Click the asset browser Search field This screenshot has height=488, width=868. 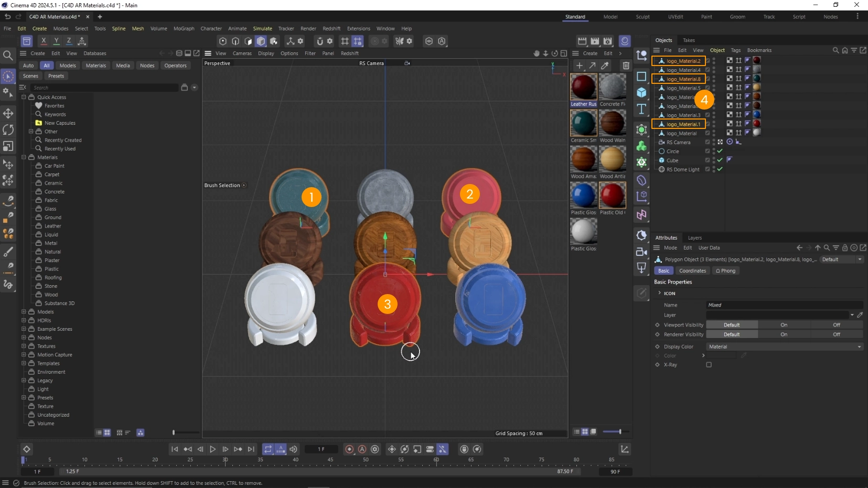[105, 88]
